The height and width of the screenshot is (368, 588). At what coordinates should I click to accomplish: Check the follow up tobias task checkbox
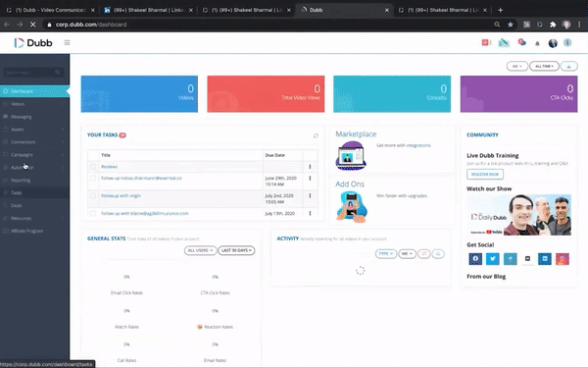pyautogui.click(x=93, y=179)
